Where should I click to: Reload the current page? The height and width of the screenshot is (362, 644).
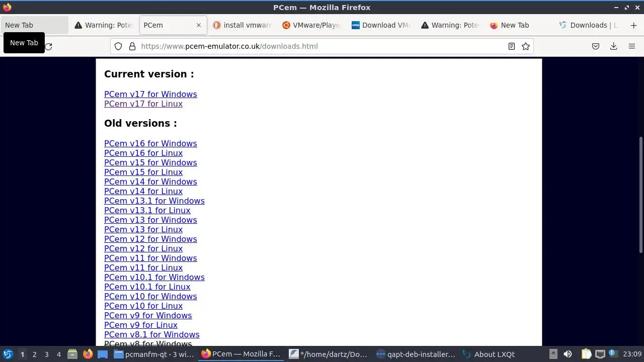[48, 46]
